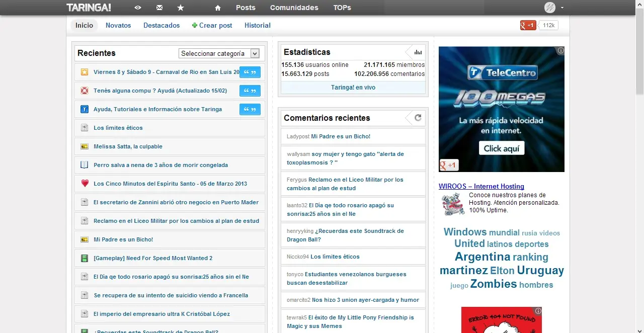Screen dimensions: 644x333
Task: Click the Taringa! logo
Action: pyautogui.click(x=89, y=8)
